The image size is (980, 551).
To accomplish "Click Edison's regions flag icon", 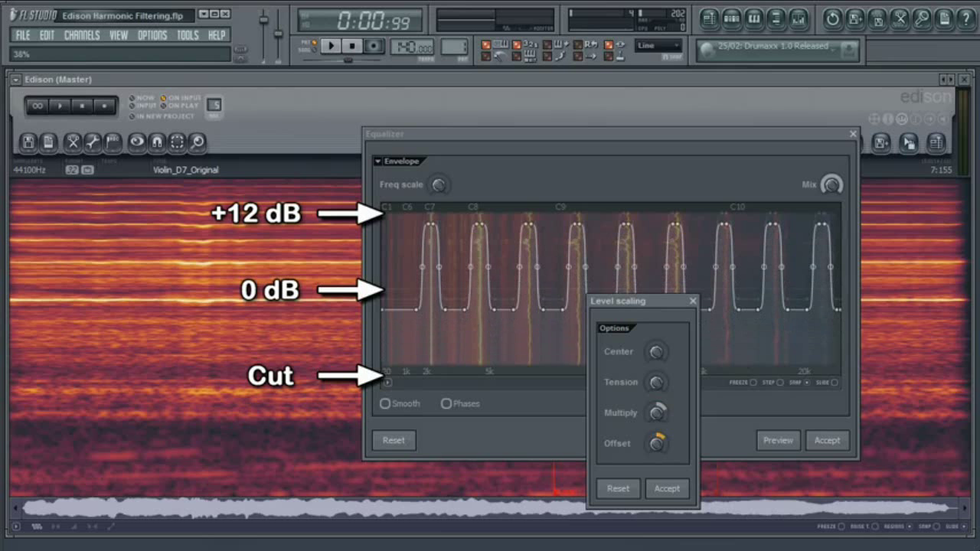I will point(113,142).
